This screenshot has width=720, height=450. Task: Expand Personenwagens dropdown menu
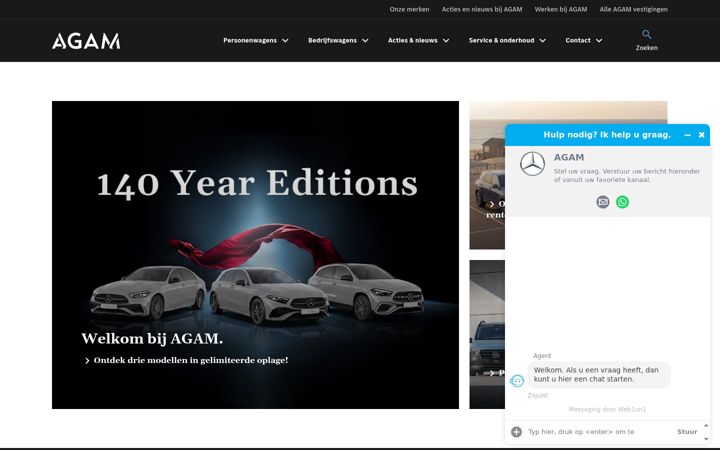256,40
